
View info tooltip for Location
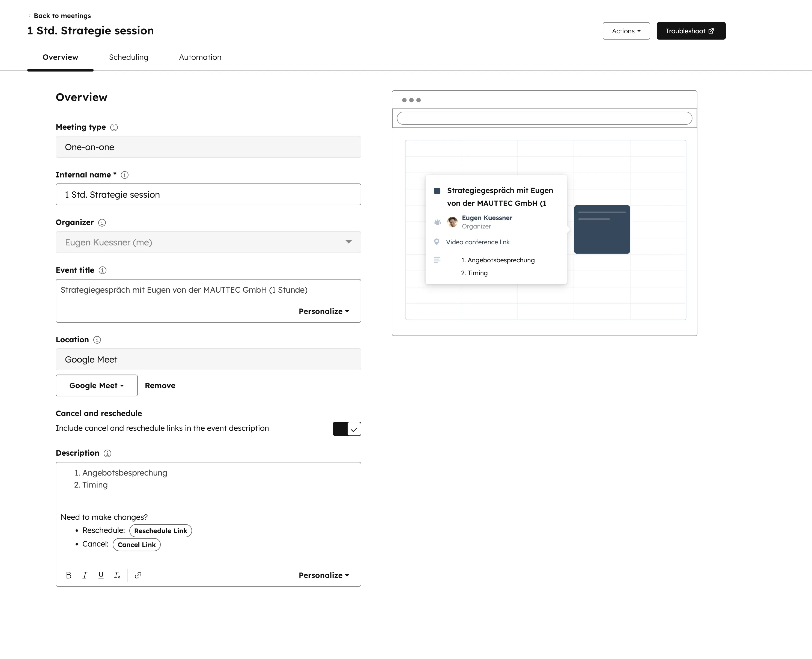tap(97, 340)
